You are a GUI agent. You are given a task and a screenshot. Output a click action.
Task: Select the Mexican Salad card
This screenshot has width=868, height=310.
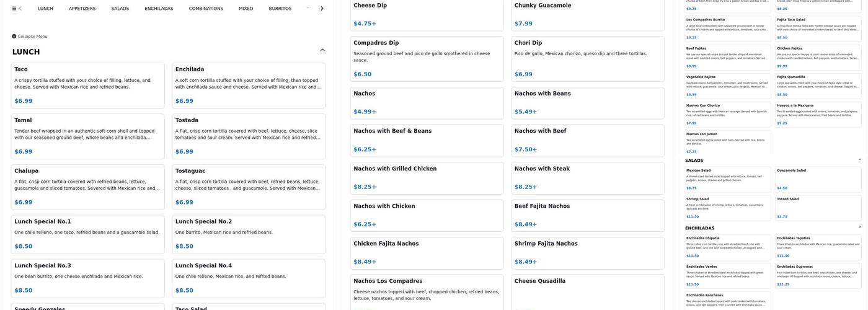point(728,179)
